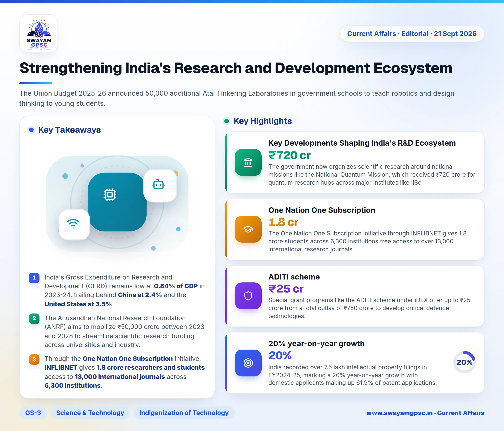This screenshot has width=504, height=431.
Task: Click the bold 1.8 crore researchers and students text
Action: pyautogui.click(x=151, y=368)
